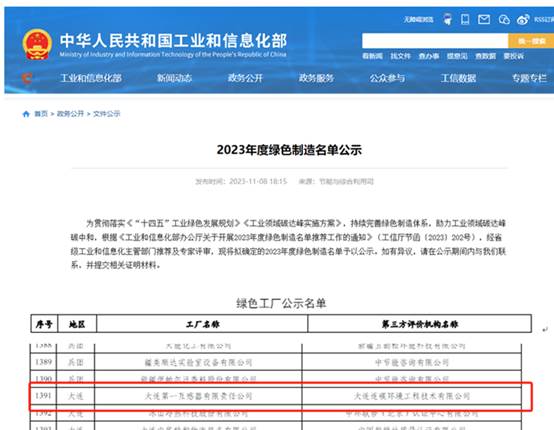
Task: Click the red C icon in navigation bar
Action: 27,78
